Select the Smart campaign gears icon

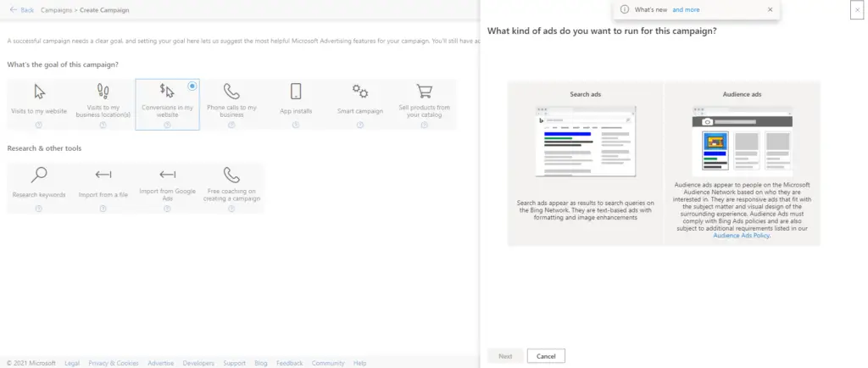[x=360, y=92]
